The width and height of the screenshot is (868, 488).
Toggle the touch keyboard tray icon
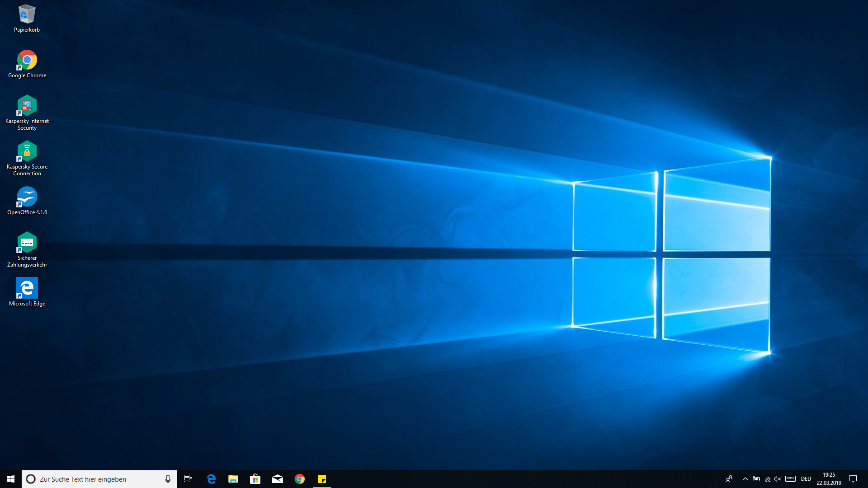pos(790,479)
